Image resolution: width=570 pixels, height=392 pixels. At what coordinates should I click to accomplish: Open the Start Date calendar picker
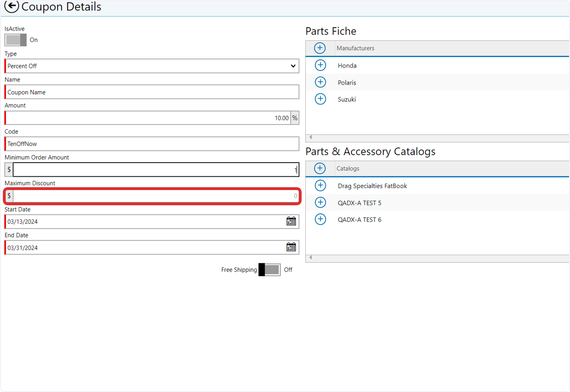(x=291, y=221)
